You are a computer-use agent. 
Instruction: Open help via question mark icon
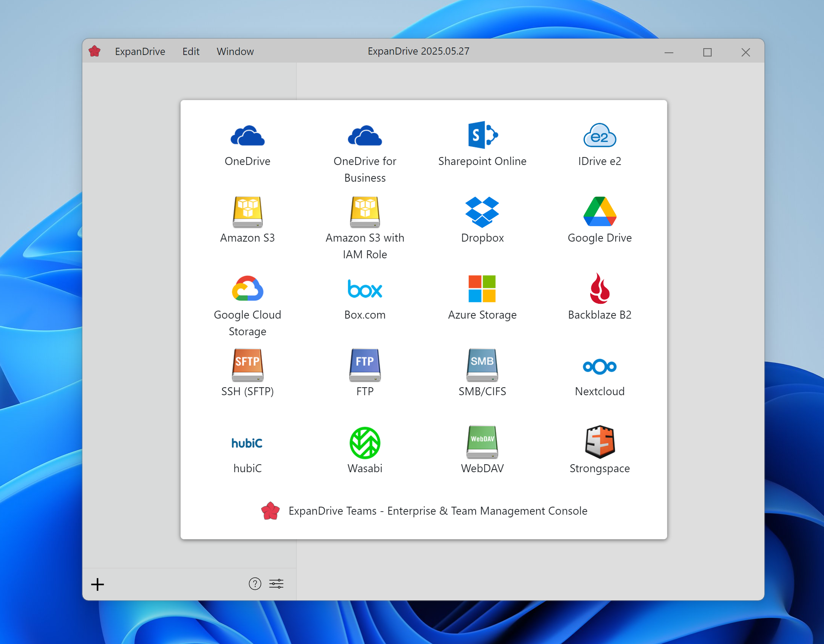(x=255, y=584)
